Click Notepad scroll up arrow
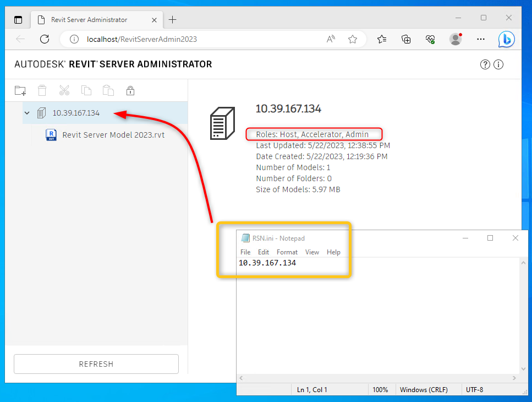 point(523,263)
